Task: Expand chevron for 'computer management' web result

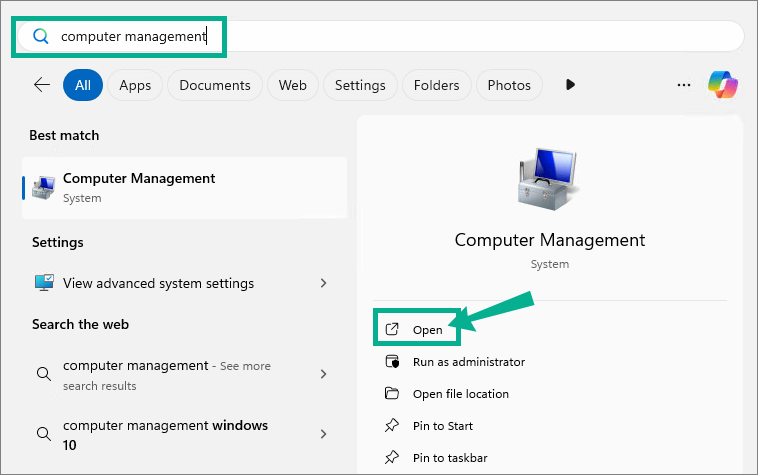Action: tap(323, 374)
